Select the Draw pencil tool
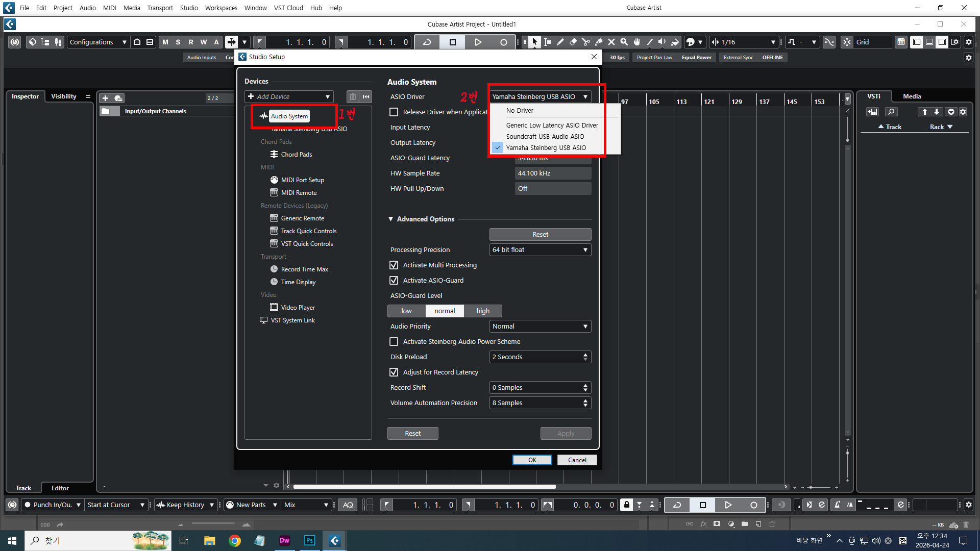 click(x=560, y=42)
